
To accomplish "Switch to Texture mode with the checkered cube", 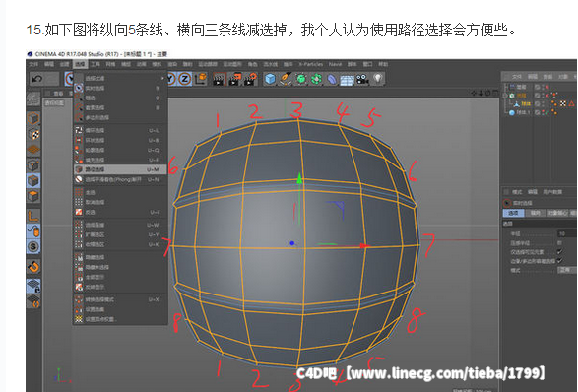I will tap(33, 134).
